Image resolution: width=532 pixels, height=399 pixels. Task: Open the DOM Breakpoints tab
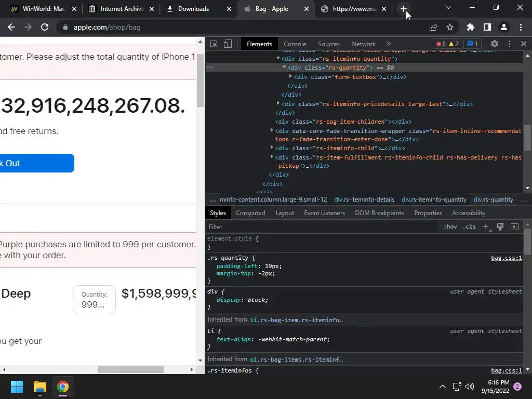(x=379, y=213)
